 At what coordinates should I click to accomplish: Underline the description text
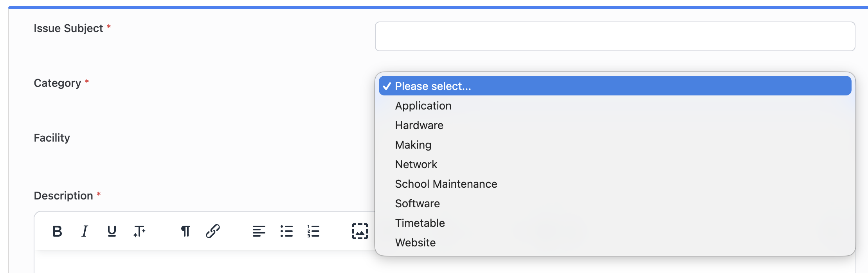[112, 231]
